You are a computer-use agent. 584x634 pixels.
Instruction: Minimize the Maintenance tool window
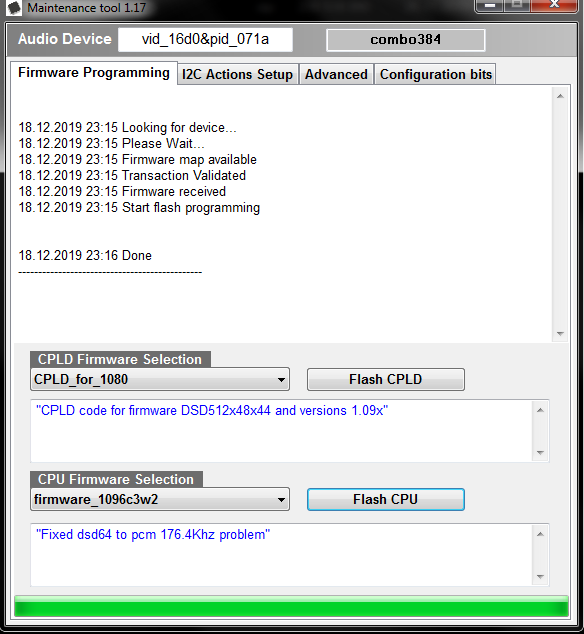click(x=490, y=6)
